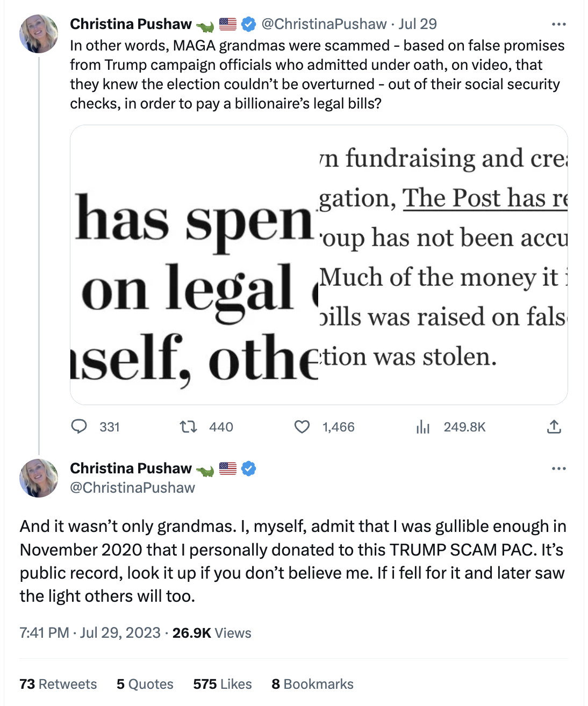Open more options menu on first tweet
The height and width of the screenshot is (706, 588).
coord(558,24)
